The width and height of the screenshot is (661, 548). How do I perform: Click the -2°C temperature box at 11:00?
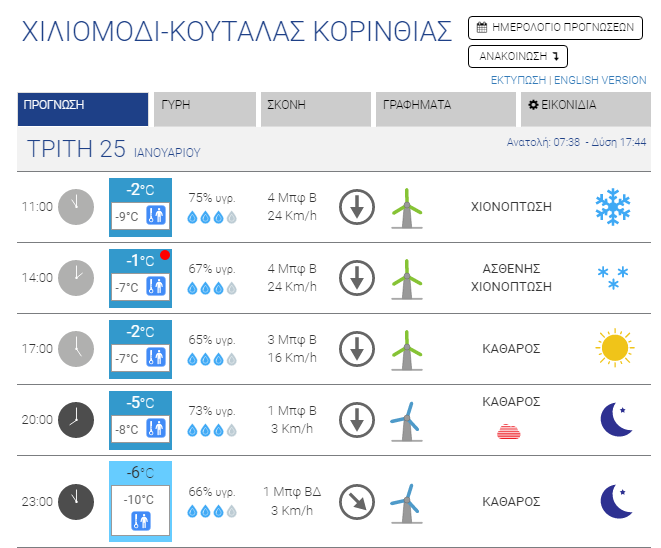tap(140, 190)
